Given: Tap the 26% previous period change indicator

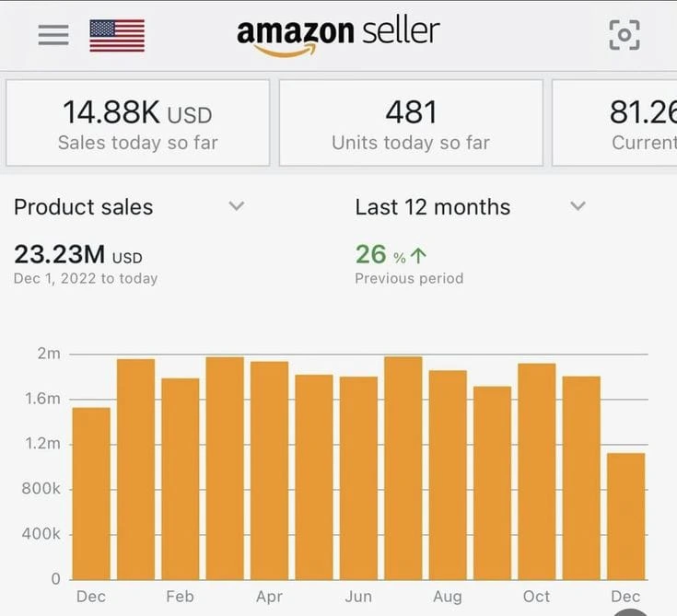Looking at the screenshot, I should [391, 255].
